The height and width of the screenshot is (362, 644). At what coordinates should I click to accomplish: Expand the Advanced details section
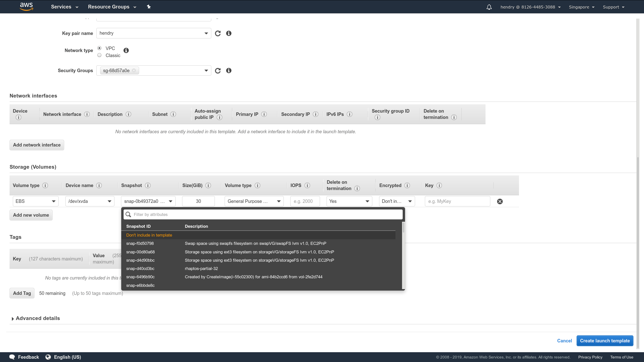coord(35,318)
